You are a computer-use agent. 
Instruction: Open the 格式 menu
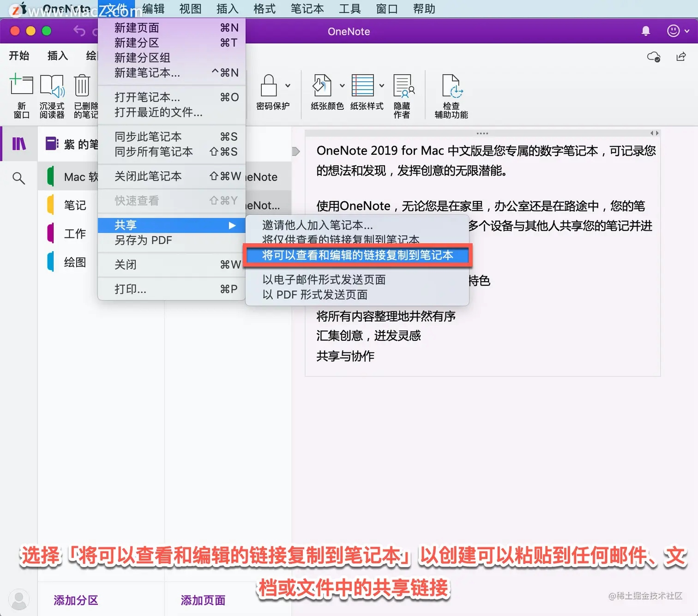tap(265, 9)
